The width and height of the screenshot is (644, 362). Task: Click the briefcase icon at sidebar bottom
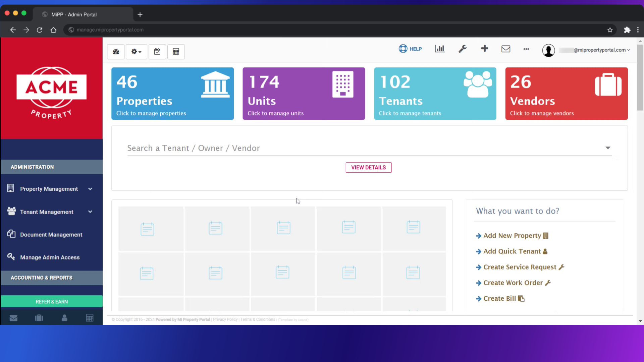[39, 318]
